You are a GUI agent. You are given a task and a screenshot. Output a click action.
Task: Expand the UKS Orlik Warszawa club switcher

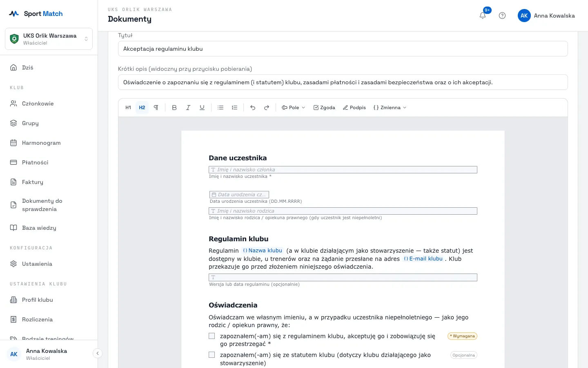click(x=49, y=39)
